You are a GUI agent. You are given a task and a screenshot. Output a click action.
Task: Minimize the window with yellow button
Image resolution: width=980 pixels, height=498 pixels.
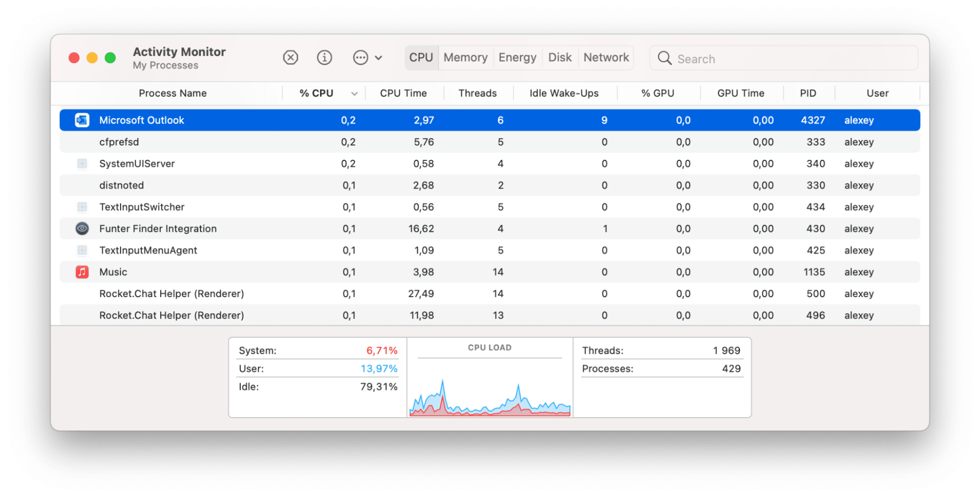point(92,58)
